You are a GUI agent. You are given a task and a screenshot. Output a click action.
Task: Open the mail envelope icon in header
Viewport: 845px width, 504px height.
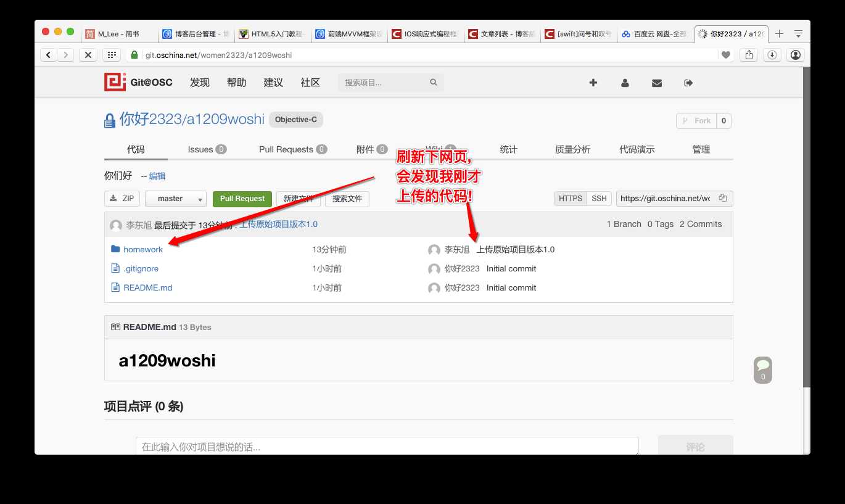tap(657, 83)
